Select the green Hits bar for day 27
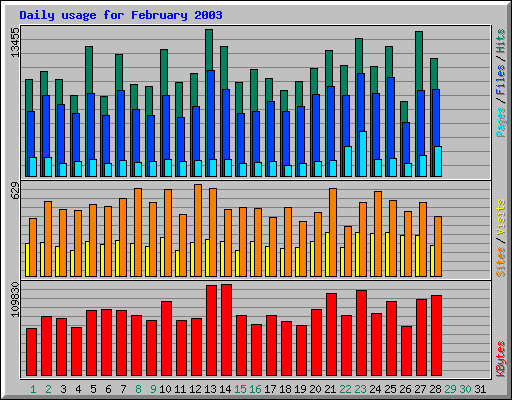Viewport: 512px width, 400px height. tap(419, 61)
